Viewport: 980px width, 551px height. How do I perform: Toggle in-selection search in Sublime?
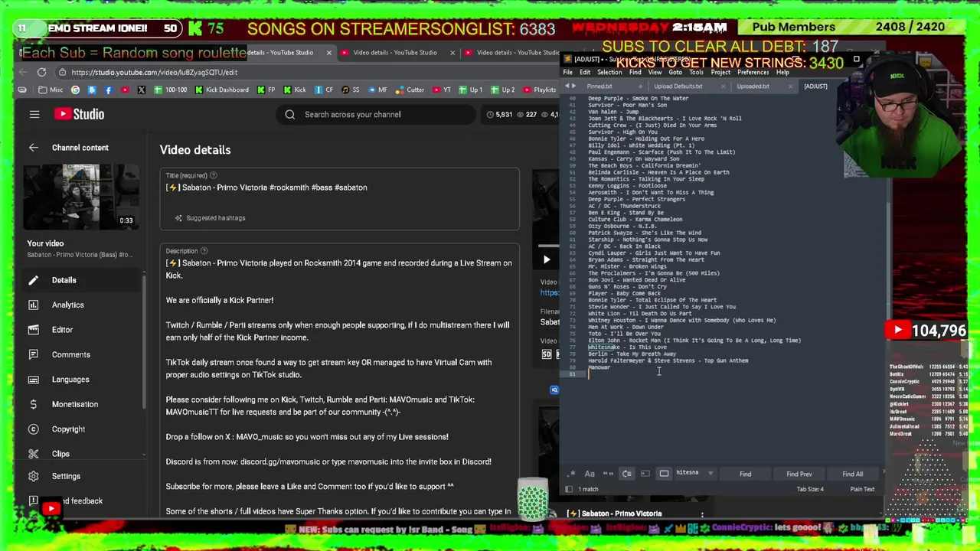(x=645, y=474)
